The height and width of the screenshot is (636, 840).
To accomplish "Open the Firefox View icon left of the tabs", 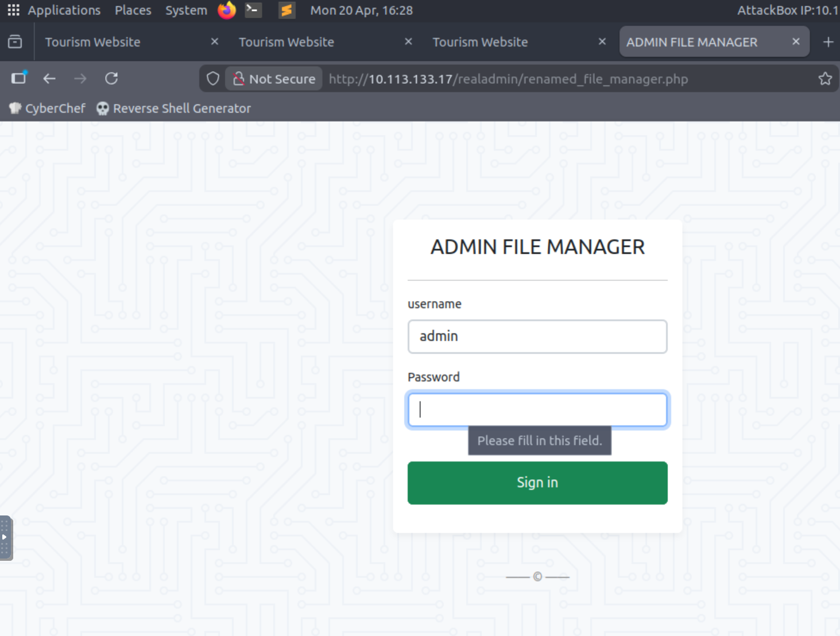I will point(16,42).
